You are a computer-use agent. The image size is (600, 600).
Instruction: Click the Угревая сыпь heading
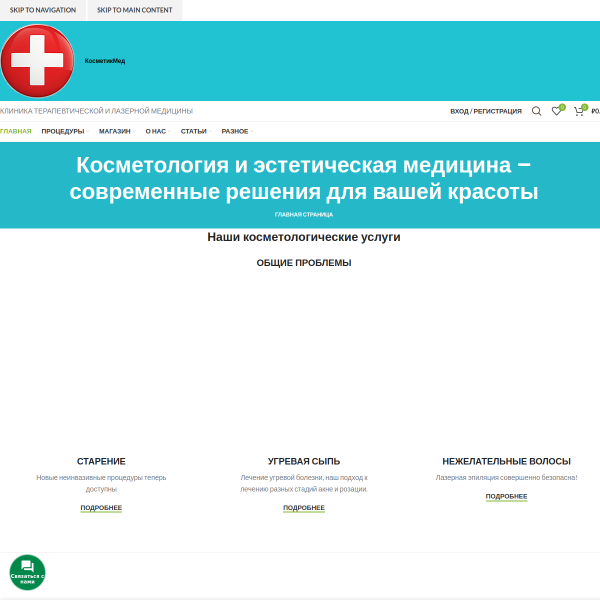[x=304, y=461]
